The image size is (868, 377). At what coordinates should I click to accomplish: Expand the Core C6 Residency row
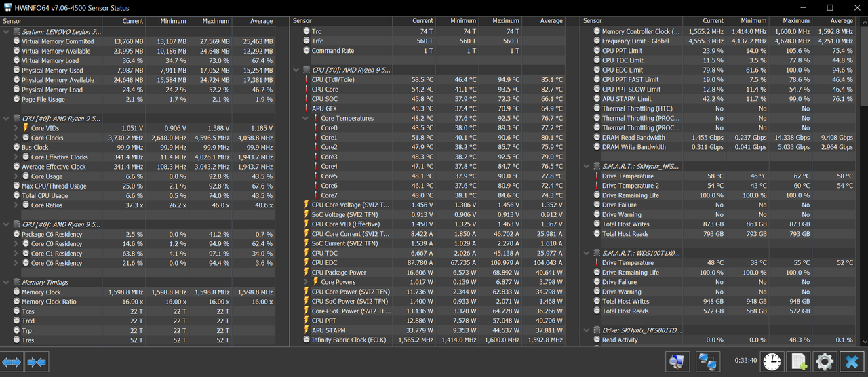pos(16,263)
